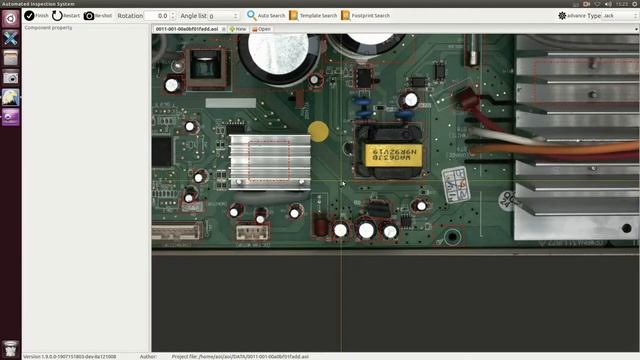640x360 pixels.
Task: Click the Project file path in status bar
Action: tap(240, 356)
